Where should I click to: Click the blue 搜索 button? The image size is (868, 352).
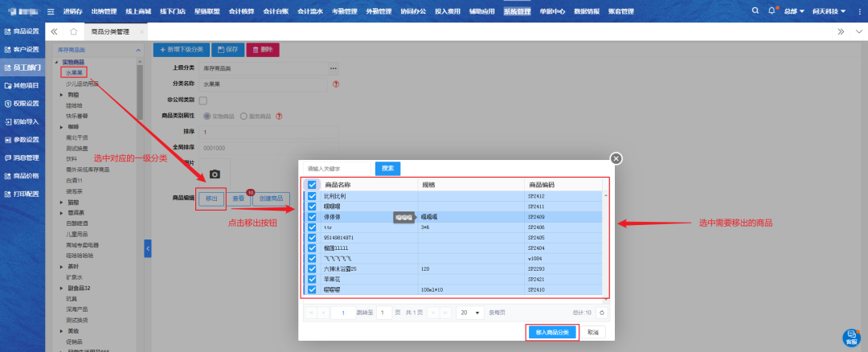[x=387, y=169]
